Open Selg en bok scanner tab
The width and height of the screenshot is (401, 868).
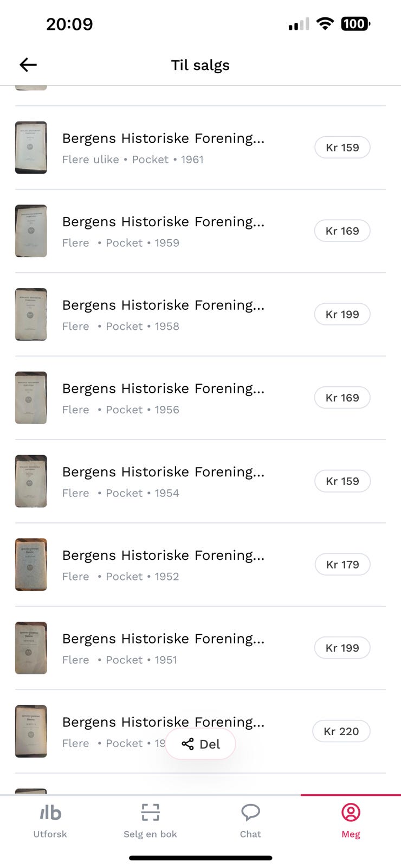click(x=150, y=820)
